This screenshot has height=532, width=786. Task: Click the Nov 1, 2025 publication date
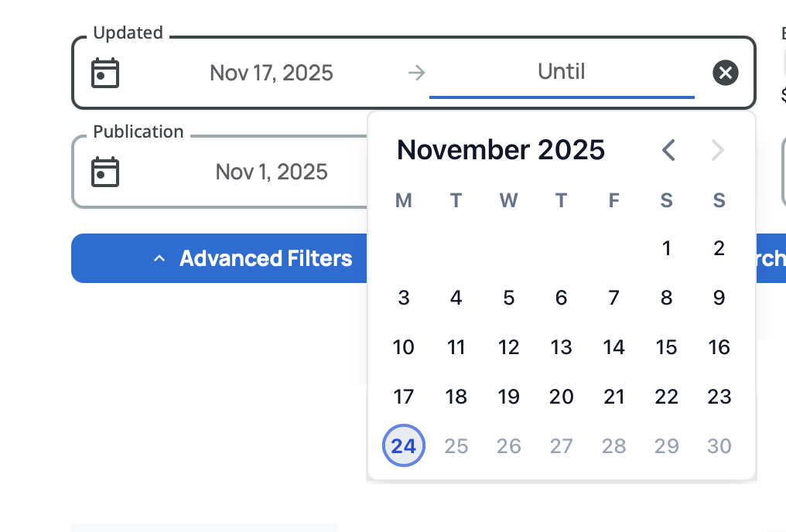[x=272, y=172]
